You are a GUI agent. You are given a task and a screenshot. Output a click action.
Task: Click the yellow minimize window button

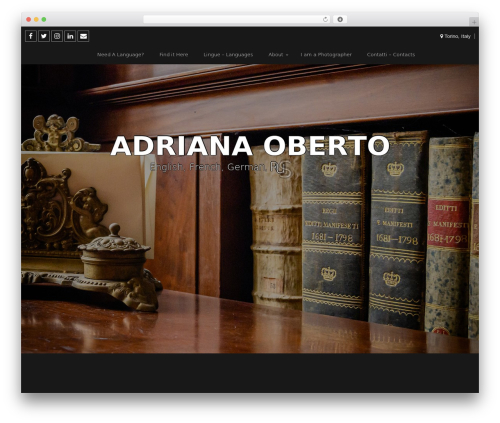36,19
